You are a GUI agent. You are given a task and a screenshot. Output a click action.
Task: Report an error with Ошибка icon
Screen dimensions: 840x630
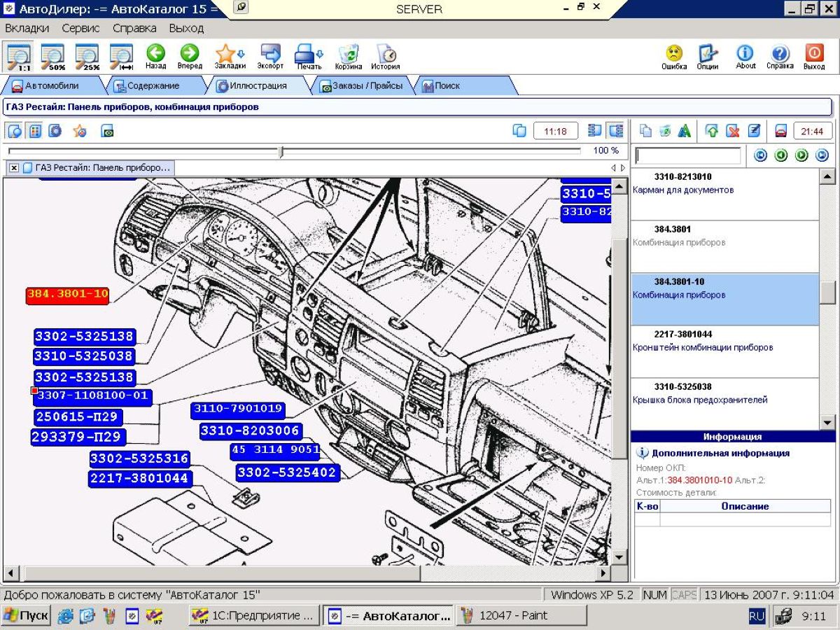click(x=674, y=56)
